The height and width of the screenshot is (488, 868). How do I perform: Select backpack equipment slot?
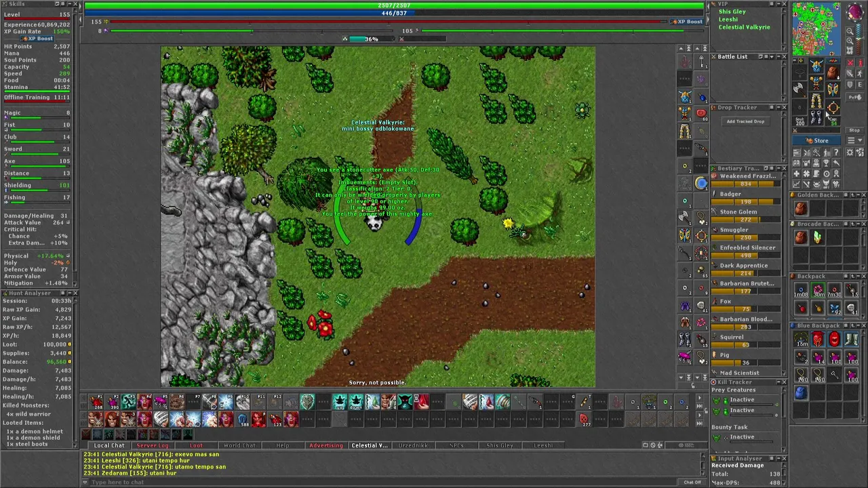[x=833, y=72]
